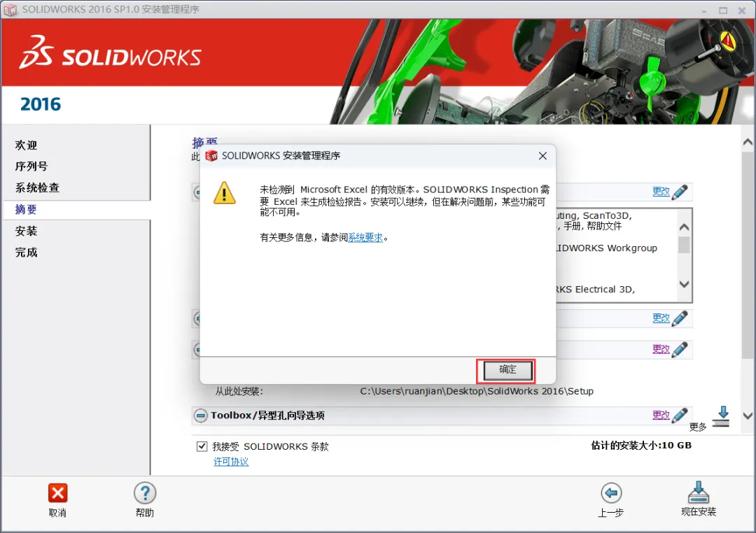
Task: Click the main page scrollbar down arrow
Action: coord(748,415)
